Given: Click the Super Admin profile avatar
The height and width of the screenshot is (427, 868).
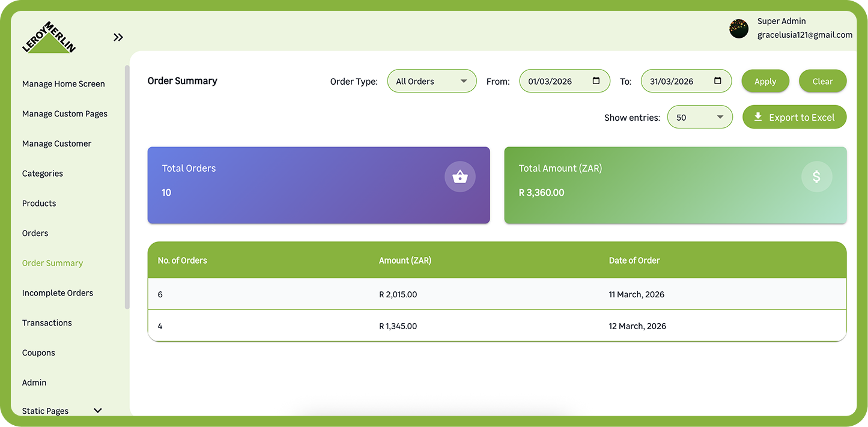Looking at the screenshot, I should click(x=738, y=28).
